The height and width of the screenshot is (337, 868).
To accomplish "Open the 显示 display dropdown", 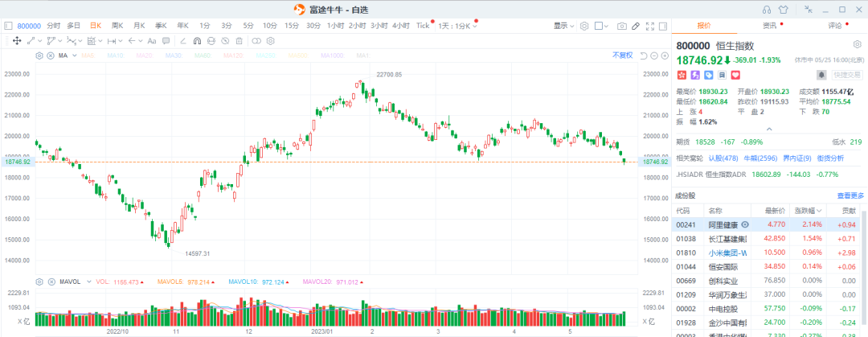I will click(x=563, y=26).
